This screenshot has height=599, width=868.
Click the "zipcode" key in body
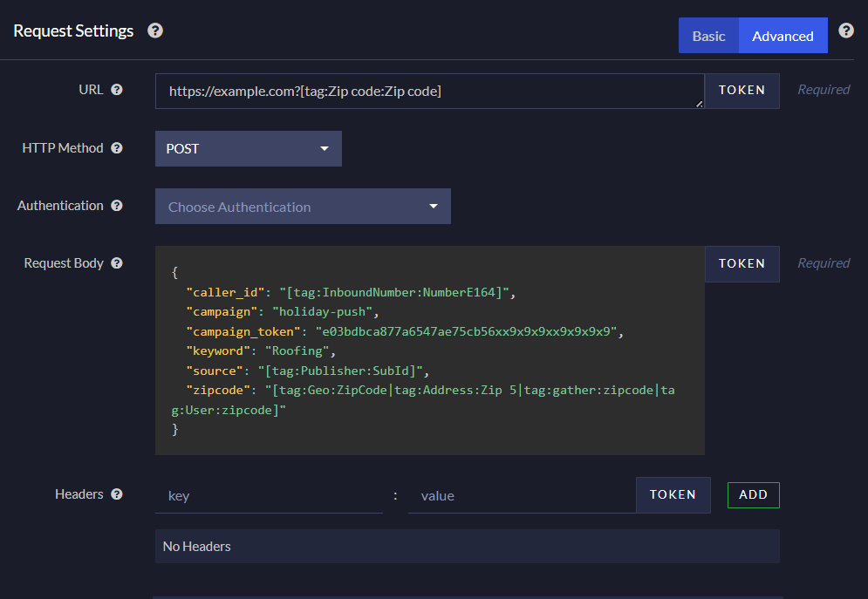[218, 391]
